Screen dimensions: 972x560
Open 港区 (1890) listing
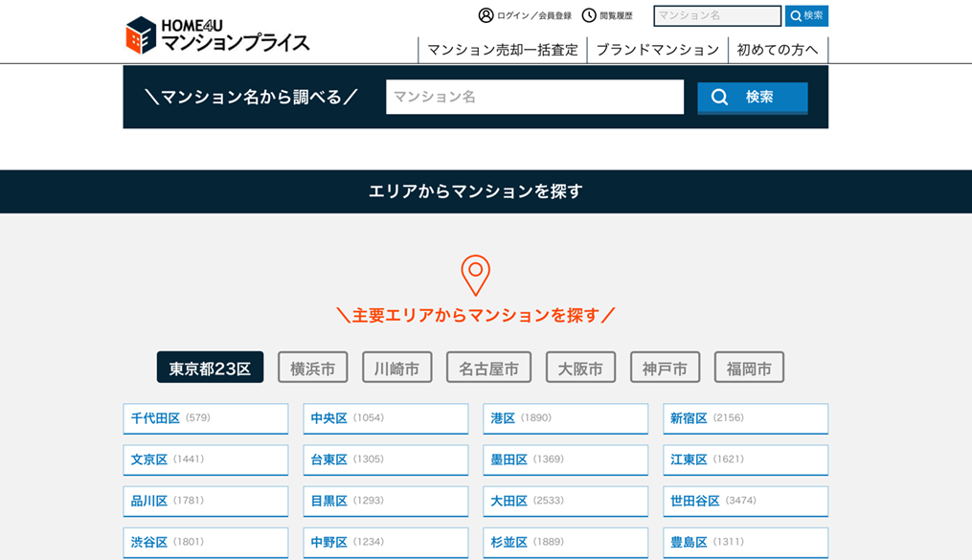click(x=565, y=418)
